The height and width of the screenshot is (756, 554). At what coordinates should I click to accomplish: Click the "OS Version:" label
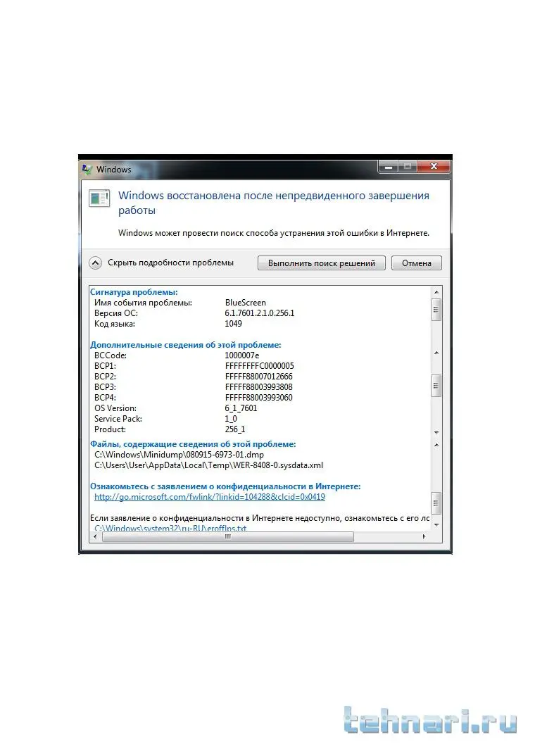(x=115, y=408)
